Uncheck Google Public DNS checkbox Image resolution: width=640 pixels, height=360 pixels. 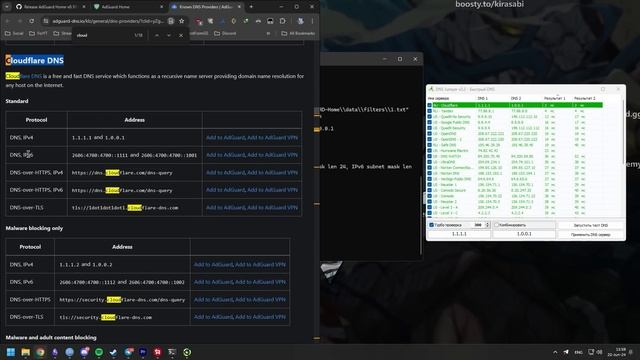[429, 122]
